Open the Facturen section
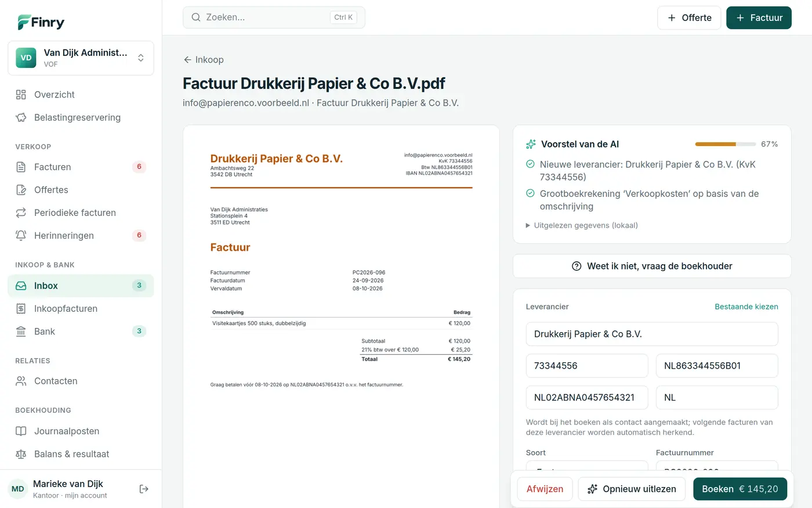The height and width of the screenshot is (508, 812). coord(81,167)
